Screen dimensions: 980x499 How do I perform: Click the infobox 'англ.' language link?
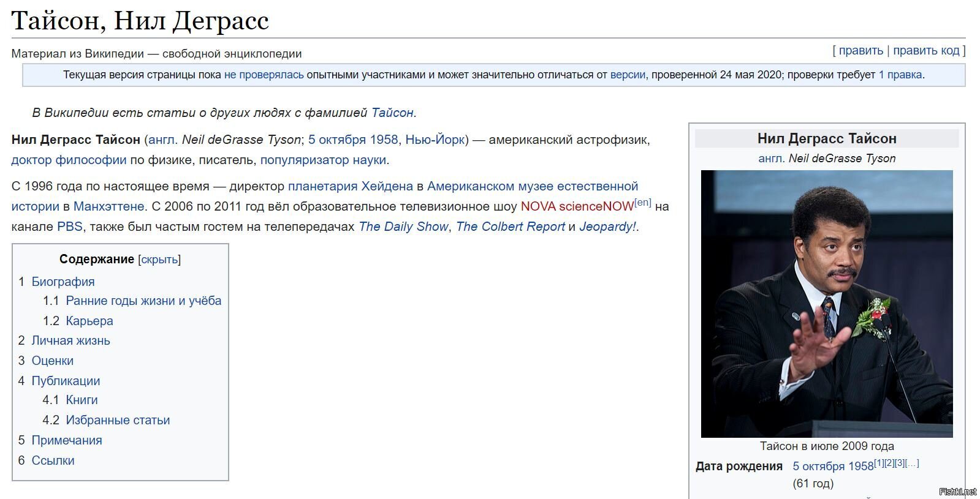(771, 159)
